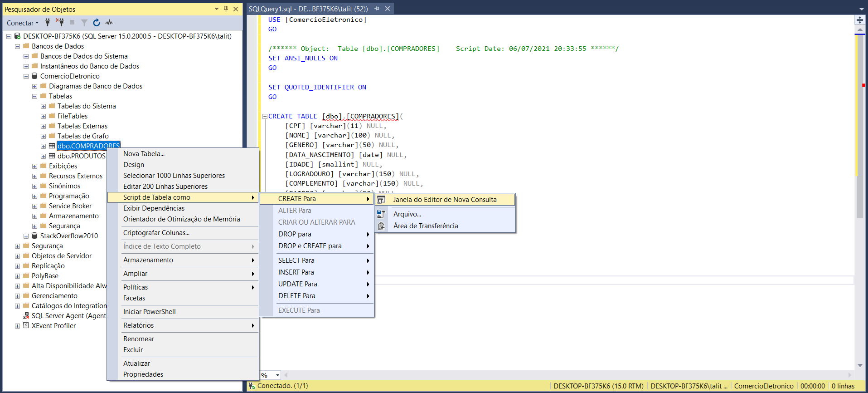The height and width of the screenshot is (393, 868).
Task: Click the ComercioEletronico database cylinder icon
Action: (x=34, y=76)
